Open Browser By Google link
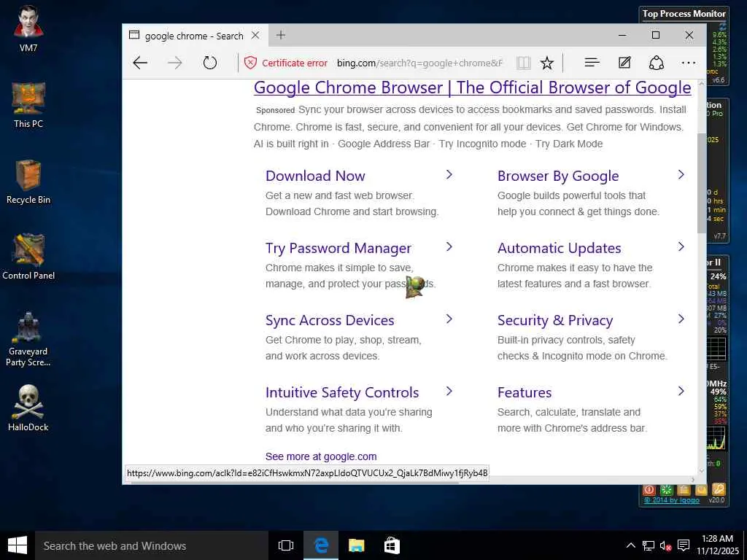 click(x=558, y=176)
